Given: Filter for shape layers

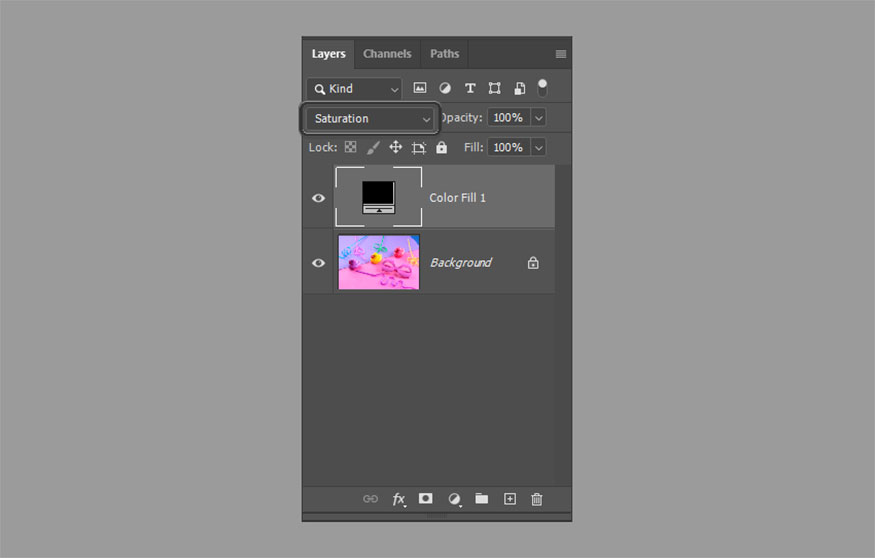Looking at the screenshot, I should [x=494, y=88].
